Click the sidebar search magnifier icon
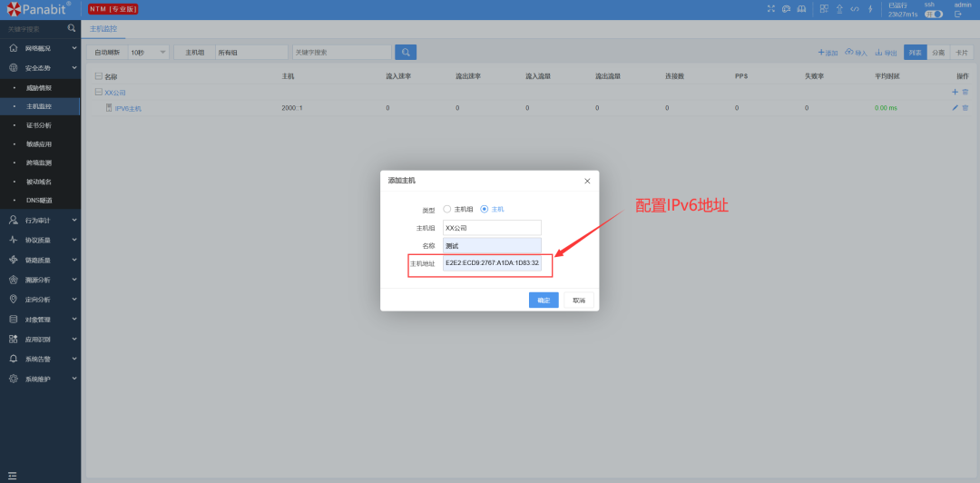This screenshot has width=980, height=483. pos(72,28)
